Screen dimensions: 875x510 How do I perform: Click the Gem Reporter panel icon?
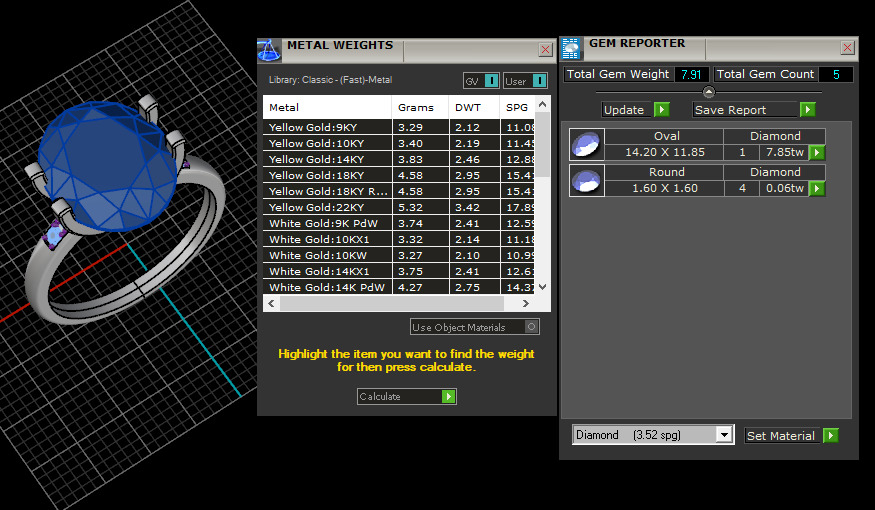(x=571, y=49)
